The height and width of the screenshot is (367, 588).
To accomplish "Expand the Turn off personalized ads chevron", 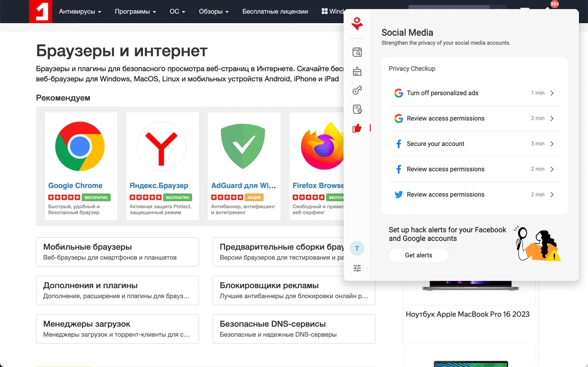I will pos(552,93).
